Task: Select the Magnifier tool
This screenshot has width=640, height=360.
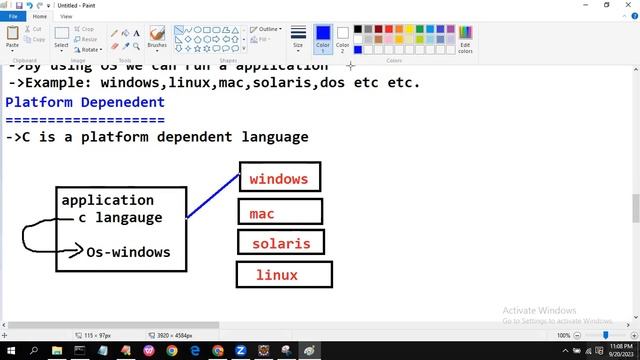Action: (137, 46)
